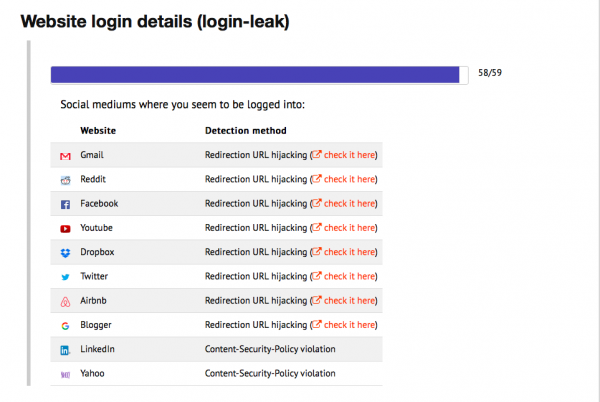Open Gmail's check it here link
Image resolution: width=600 pixels, height=402 pixels.
(344, 155)
